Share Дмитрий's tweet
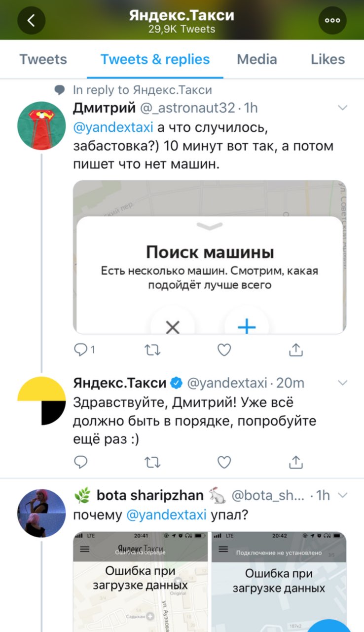 (295, 350)
